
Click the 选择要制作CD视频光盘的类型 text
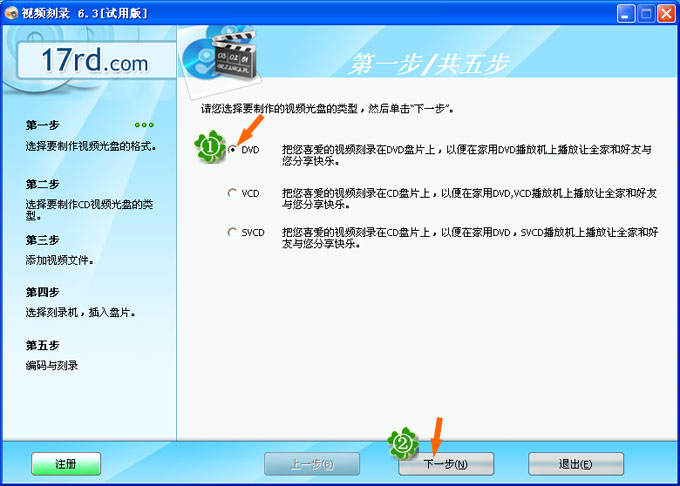coord(89,210)
